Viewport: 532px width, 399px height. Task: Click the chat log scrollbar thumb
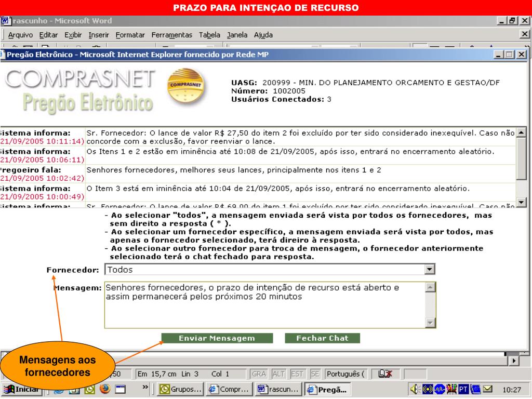[x=522, y=158]
